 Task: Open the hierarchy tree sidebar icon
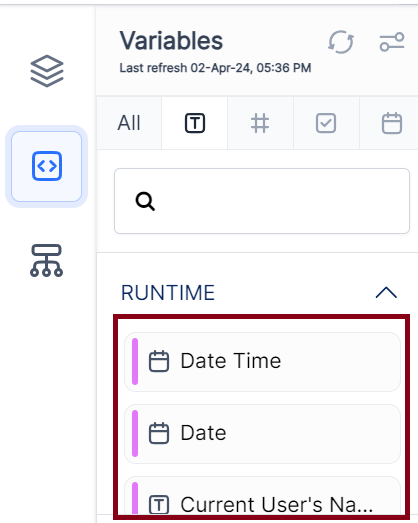pos(46,260)
